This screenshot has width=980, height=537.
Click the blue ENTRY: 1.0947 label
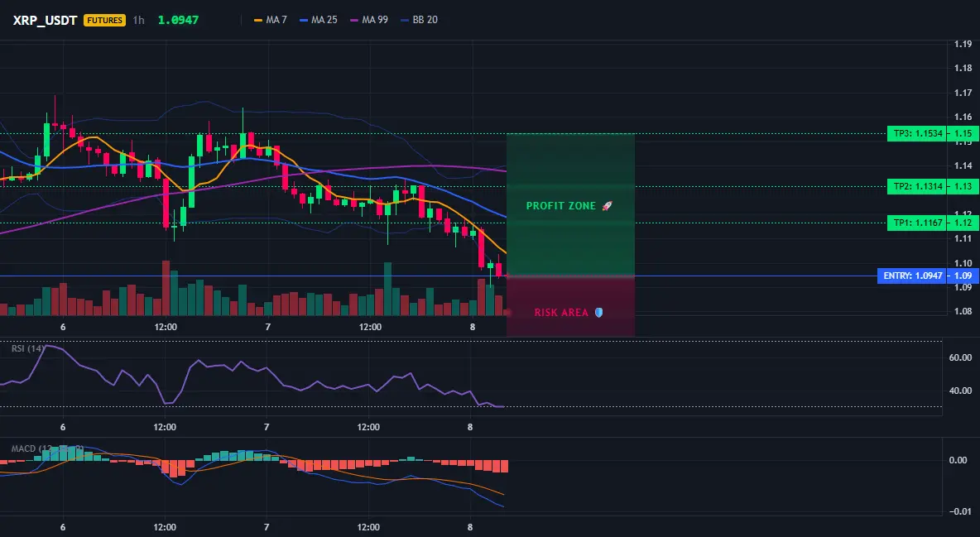click(x=912, y=276)
